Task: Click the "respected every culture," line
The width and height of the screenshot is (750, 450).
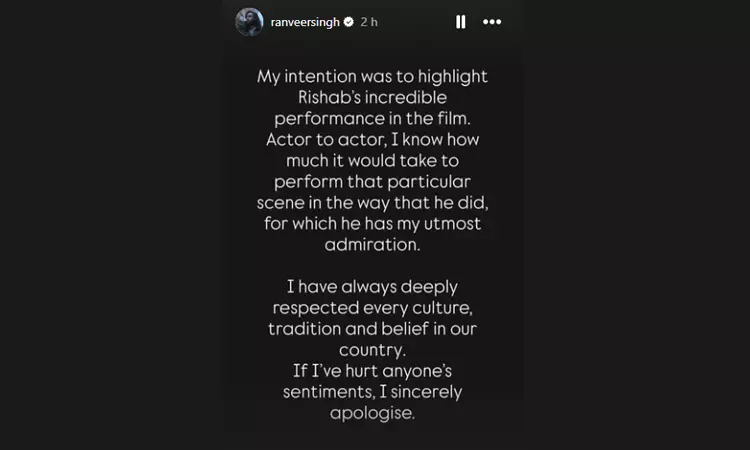Action: [x=372, y=308]
